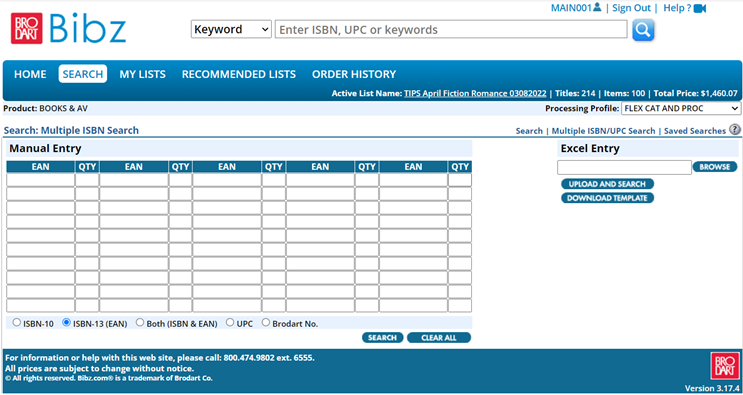Select the ISBN-13 (EAN) radio button

pos(66,323)
